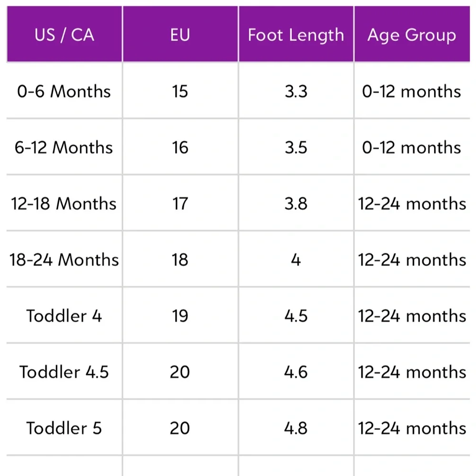This screenshot has height=476, width=476.
Task: Click foot length 3.3 cell
Action: point(296,91)
